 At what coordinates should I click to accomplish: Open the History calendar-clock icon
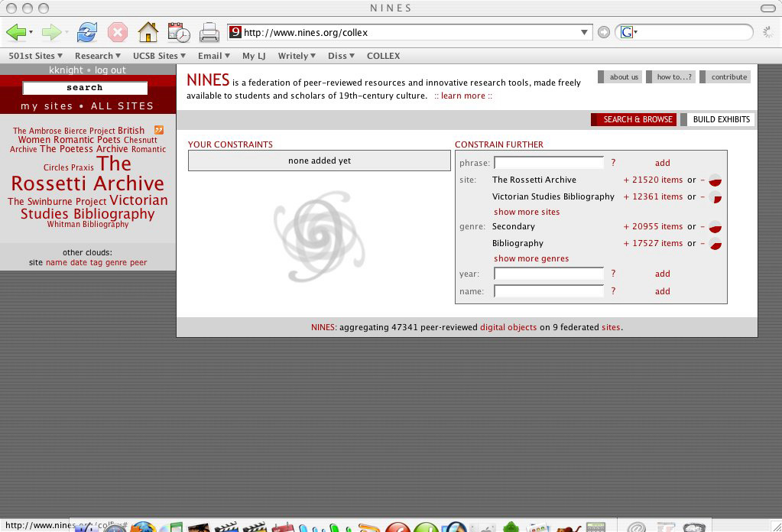[179, 32]
